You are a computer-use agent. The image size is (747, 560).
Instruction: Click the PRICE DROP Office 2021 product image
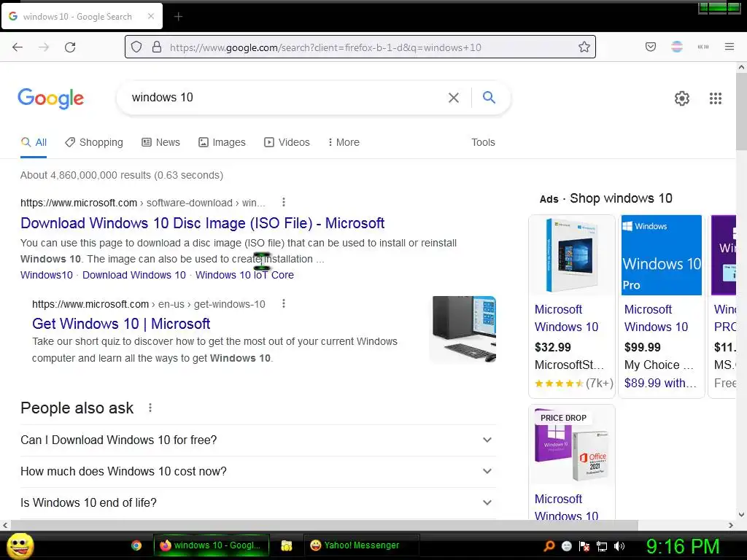click(572, 445)
